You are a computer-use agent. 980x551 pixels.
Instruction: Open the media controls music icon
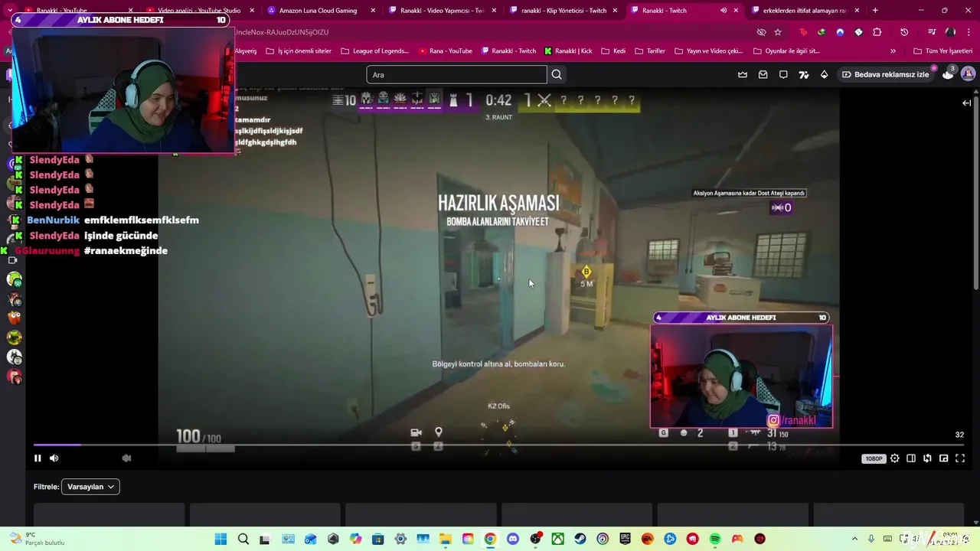point(932,32)
